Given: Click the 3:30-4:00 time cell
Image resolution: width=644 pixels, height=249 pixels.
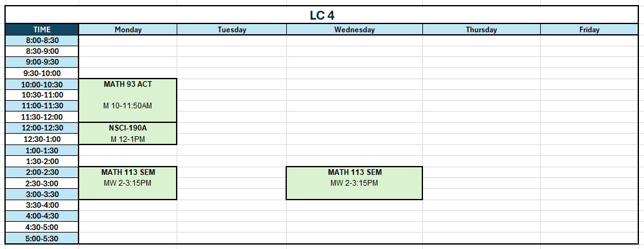Looking at the screenshot, I should tap(42, 205).
